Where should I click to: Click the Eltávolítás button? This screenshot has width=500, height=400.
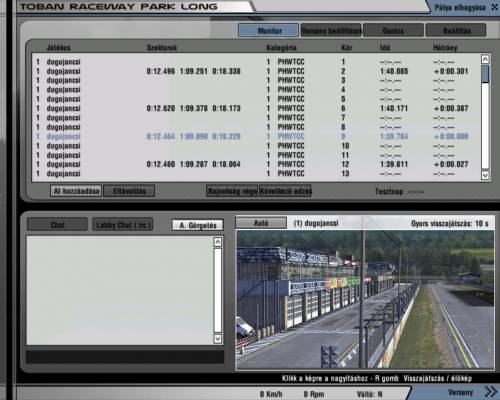(x=129, y=191)
